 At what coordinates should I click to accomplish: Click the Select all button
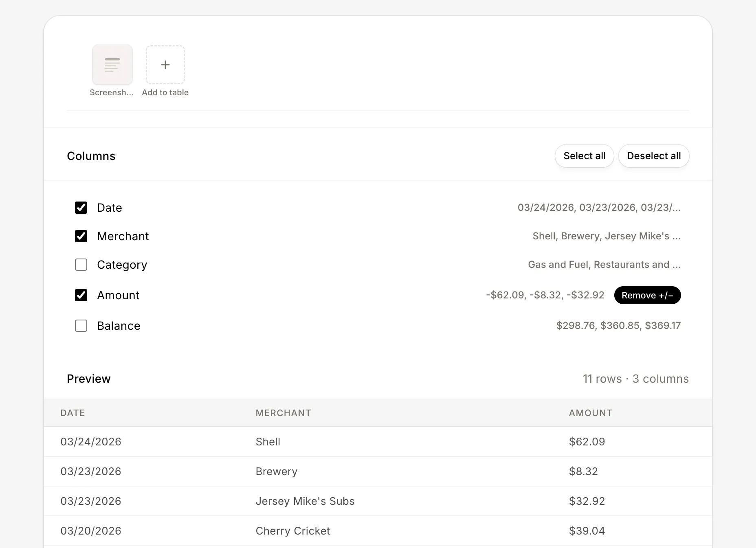tap(584, 156)
